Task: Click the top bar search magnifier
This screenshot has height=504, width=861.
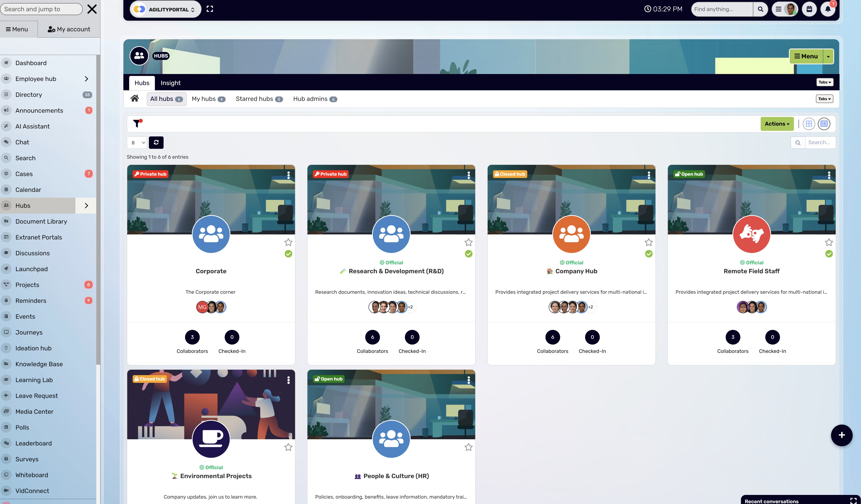Action: (x=760, y=9)
